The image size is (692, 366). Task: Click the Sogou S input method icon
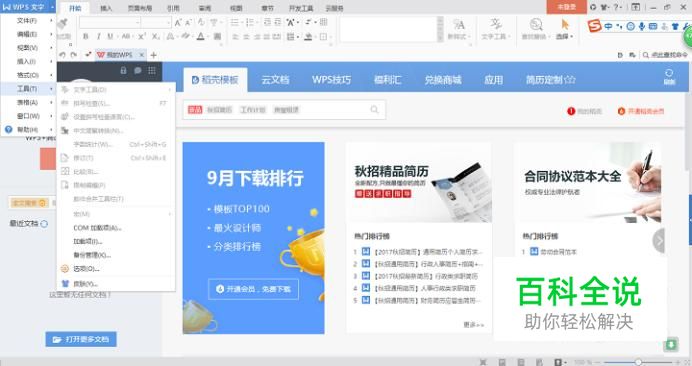click(594, 26)
